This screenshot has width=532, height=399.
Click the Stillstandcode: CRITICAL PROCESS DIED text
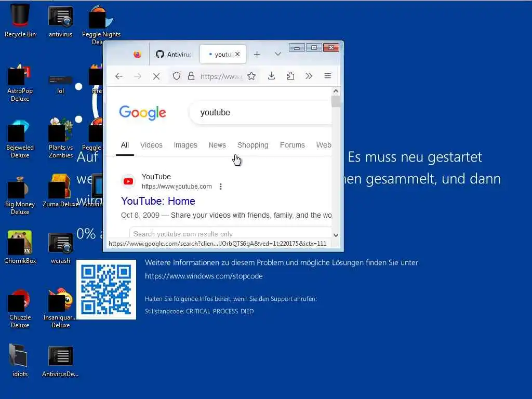click(199, 311)
